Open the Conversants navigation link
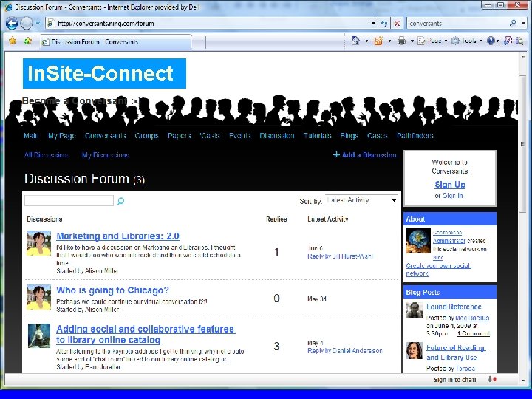Image resolution: width=532 pixels, height=399 pixels. pyautogui.click(x=106, y=136)
